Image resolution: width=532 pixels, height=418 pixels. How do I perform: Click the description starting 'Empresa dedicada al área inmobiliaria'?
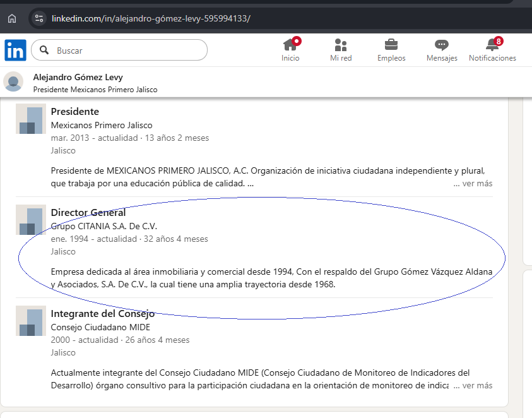(x=271, y=278)
